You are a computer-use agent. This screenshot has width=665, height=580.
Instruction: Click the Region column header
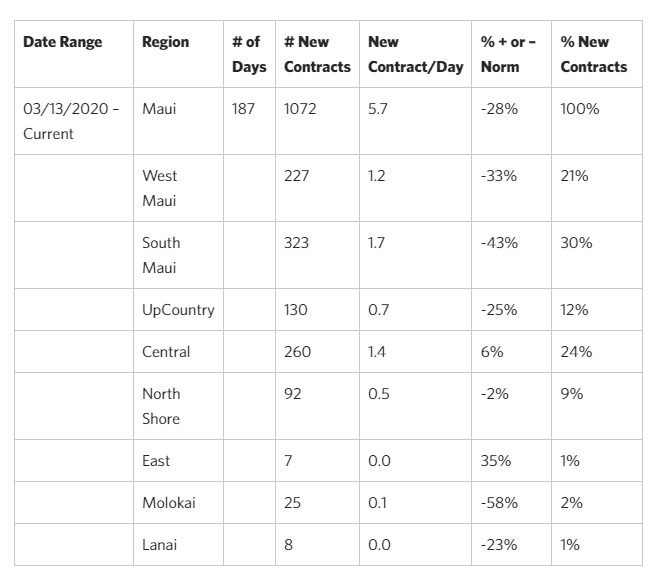pos(165,42)
